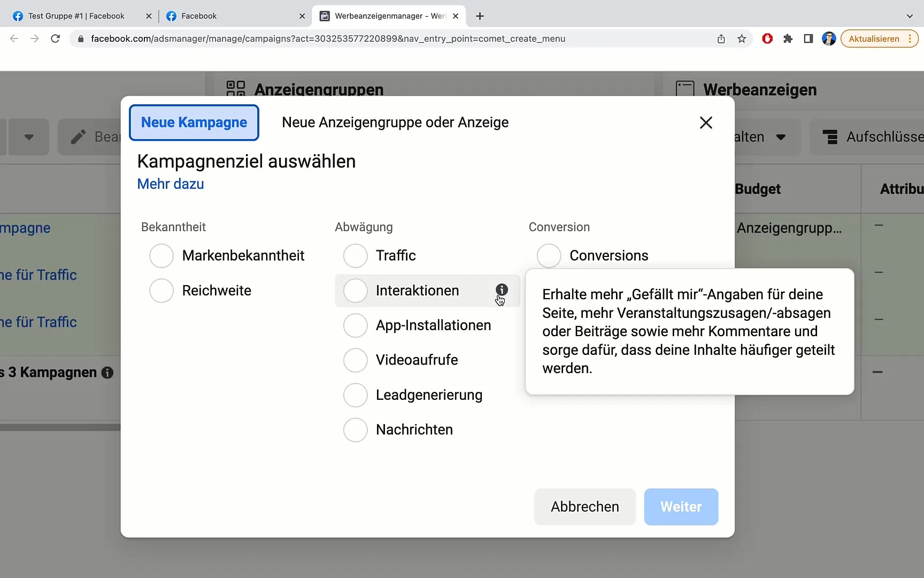Close the Test Gruppe #1 tab
The height and width of the screenshot is (578, 924).
(149, 16)
